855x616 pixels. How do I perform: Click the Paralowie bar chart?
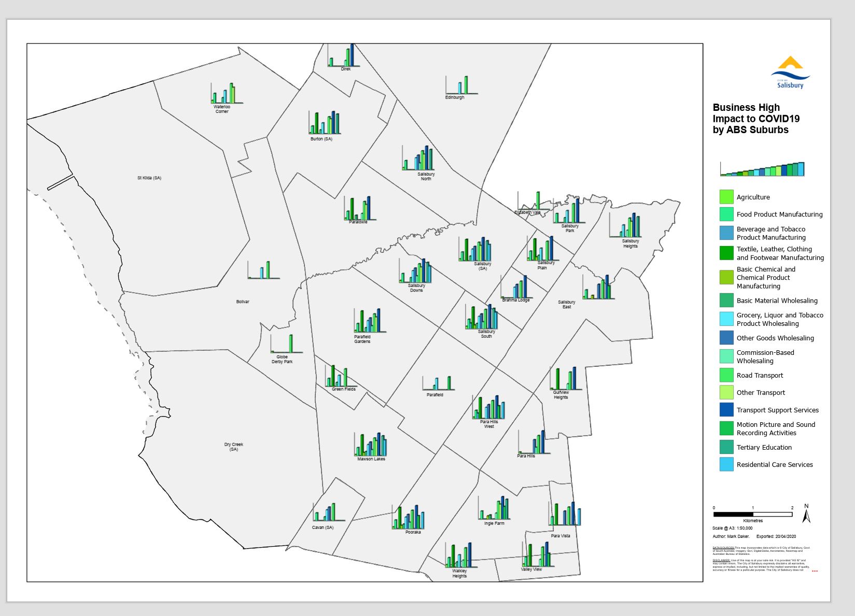pos(359,208)
